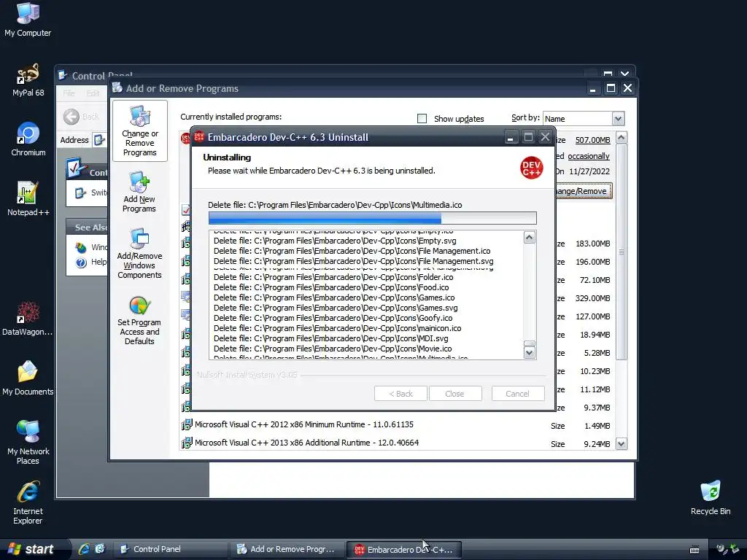Select Microsoft Visual C++ 2012 x86 Minimum Runtime
Image resolution: width=747 pixels, height=560 pixels.
click(x=304, y=424)
